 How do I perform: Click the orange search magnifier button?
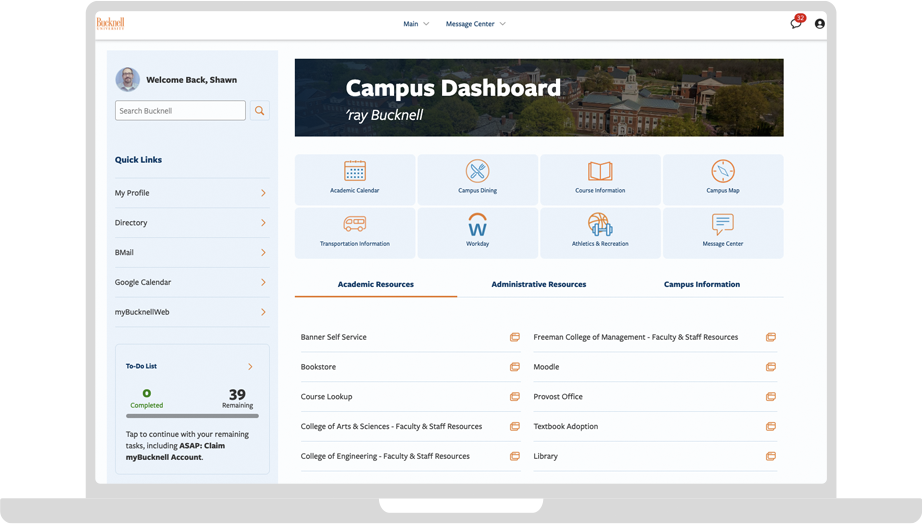(260, 111)
